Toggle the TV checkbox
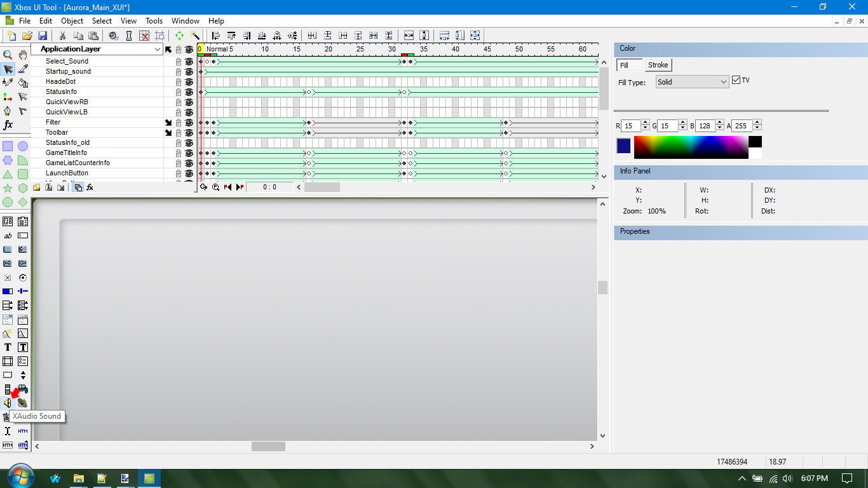Screen dimensions: 868x488 click(736, 80)
